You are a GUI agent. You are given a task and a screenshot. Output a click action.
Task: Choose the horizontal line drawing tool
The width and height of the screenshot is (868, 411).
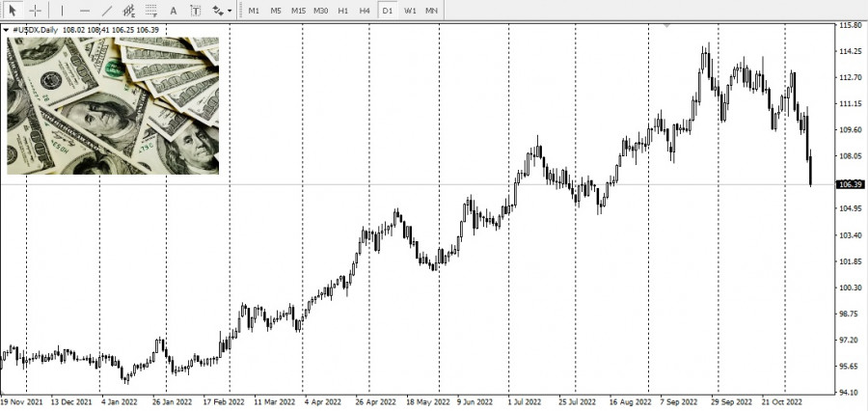pyautogui.click(x=85, y=10)
